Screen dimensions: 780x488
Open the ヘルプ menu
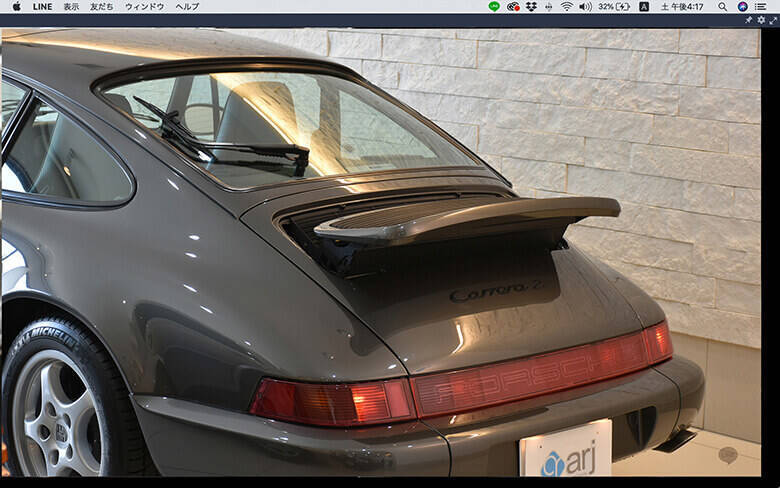click(188, 6)
